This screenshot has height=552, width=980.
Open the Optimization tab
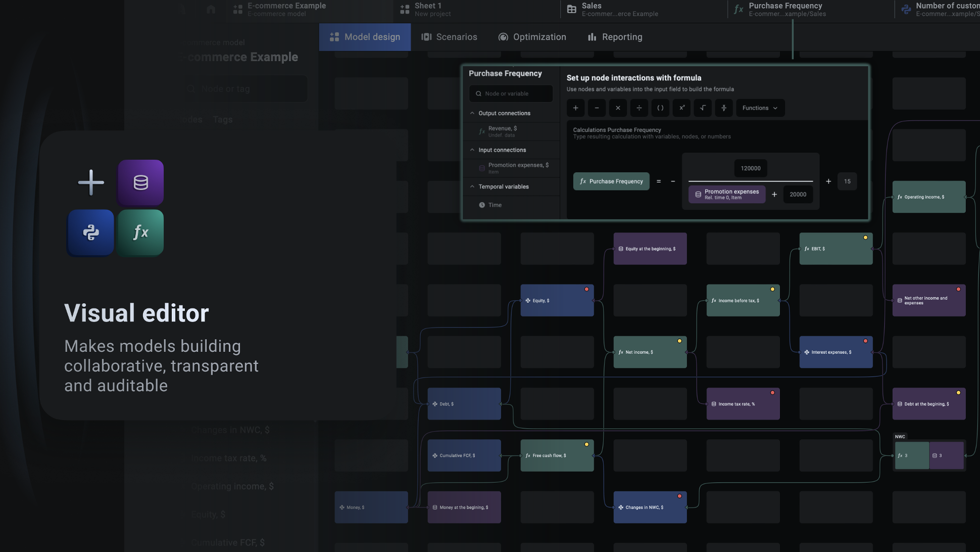pos(532,37)
